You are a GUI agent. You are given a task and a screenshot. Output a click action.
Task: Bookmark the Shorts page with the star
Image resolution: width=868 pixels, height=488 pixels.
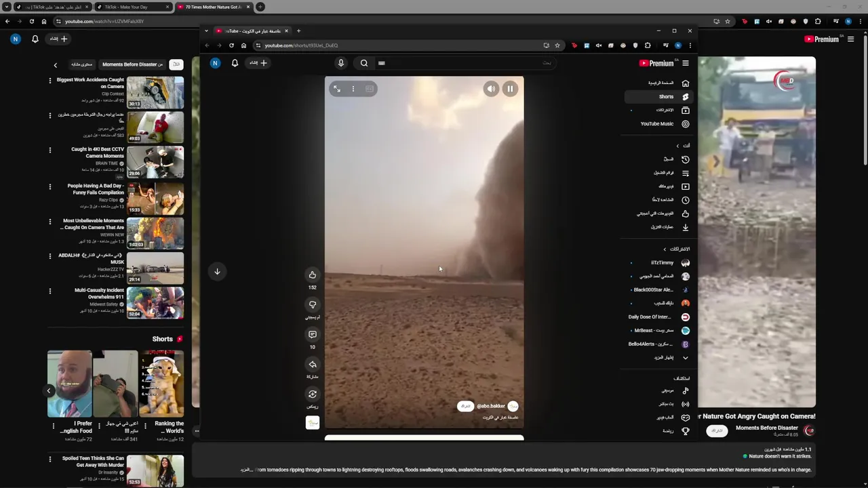pos(557,45)
